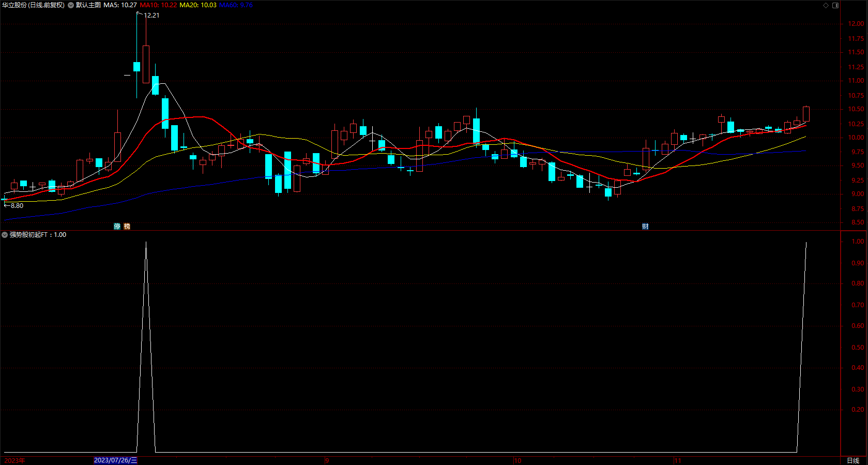Toggle the side panel layout icon
868x465 pixels.
pos(835,5)
